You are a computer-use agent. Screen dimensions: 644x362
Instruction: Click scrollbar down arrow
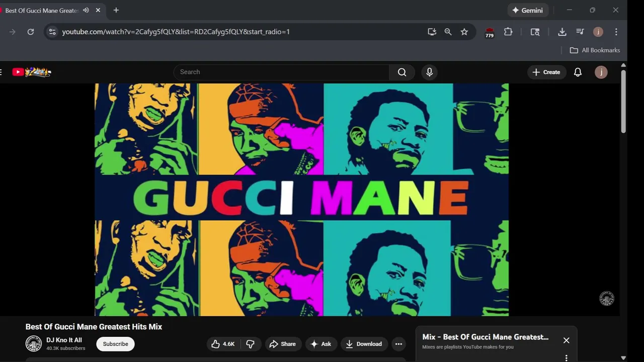point(623,358)
